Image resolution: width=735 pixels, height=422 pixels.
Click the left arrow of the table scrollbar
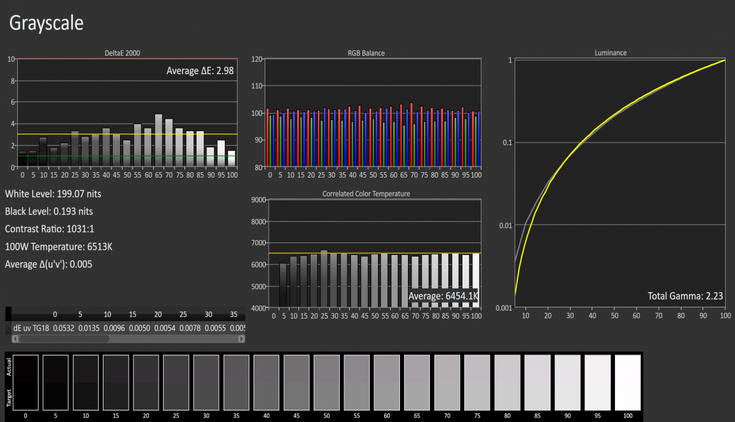click(x=15, y=339)
